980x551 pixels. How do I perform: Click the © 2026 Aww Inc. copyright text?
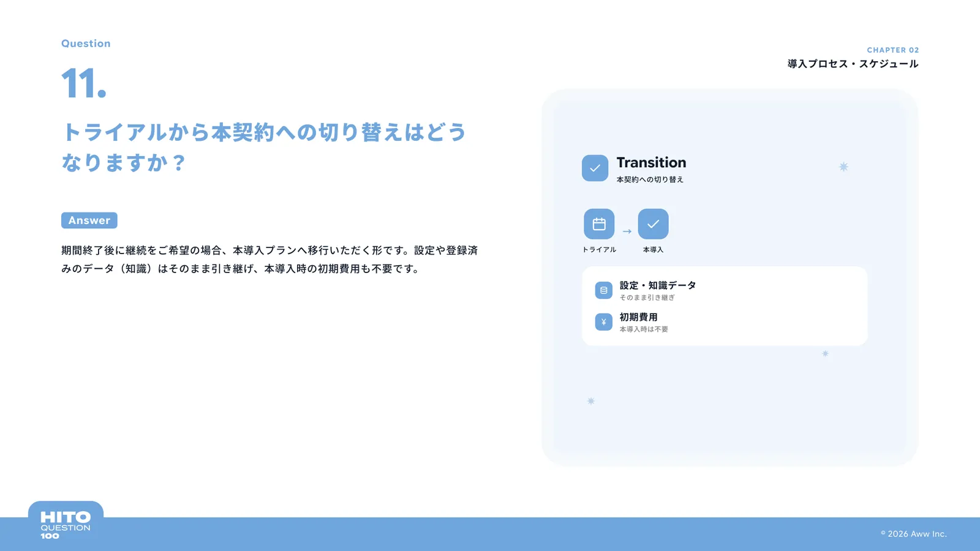click(x=914, y=534)
